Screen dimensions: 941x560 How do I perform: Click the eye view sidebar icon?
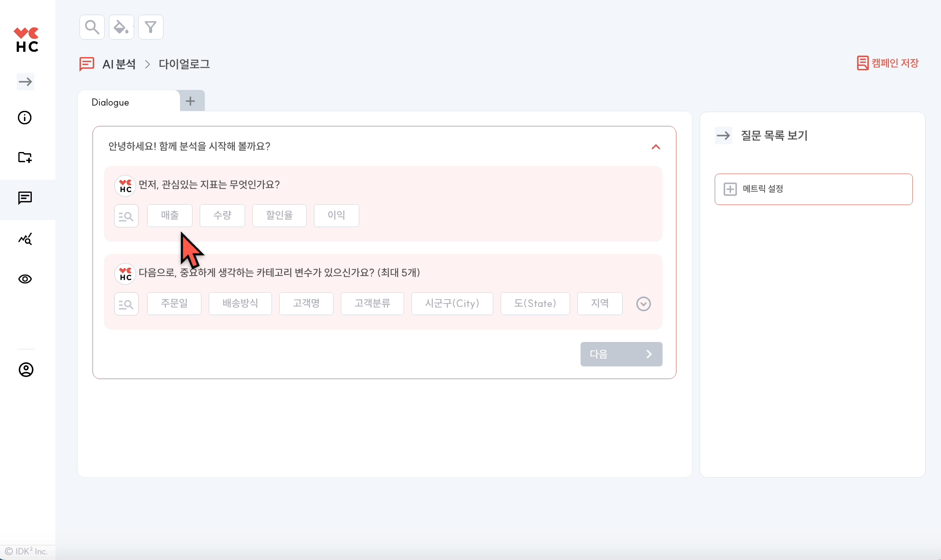tap(25, 279)
